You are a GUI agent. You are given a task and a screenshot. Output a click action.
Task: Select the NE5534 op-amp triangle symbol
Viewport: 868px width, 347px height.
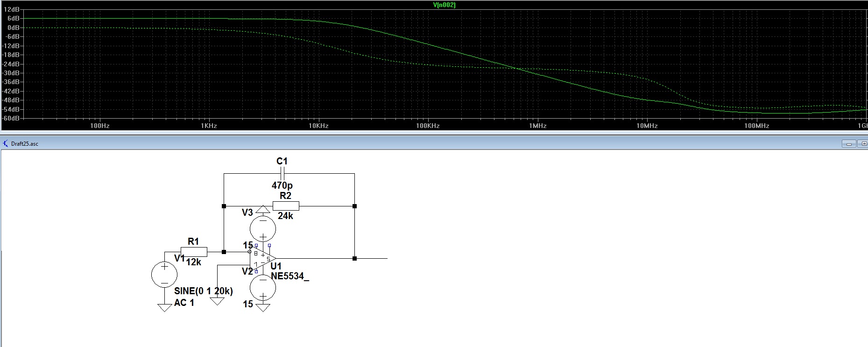pyautogui.click(x=262, y=258)
